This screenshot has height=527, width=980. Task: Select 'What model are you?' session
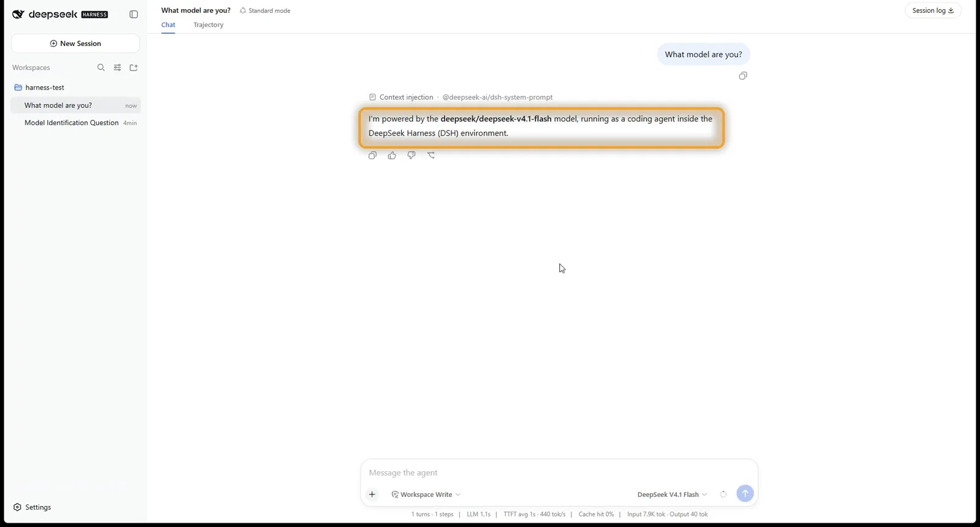click(75, 105)
